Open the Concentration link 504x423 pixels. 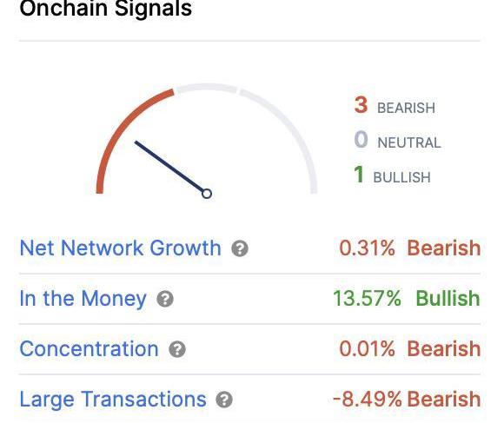pyautogui.click(x=89, y=349)
